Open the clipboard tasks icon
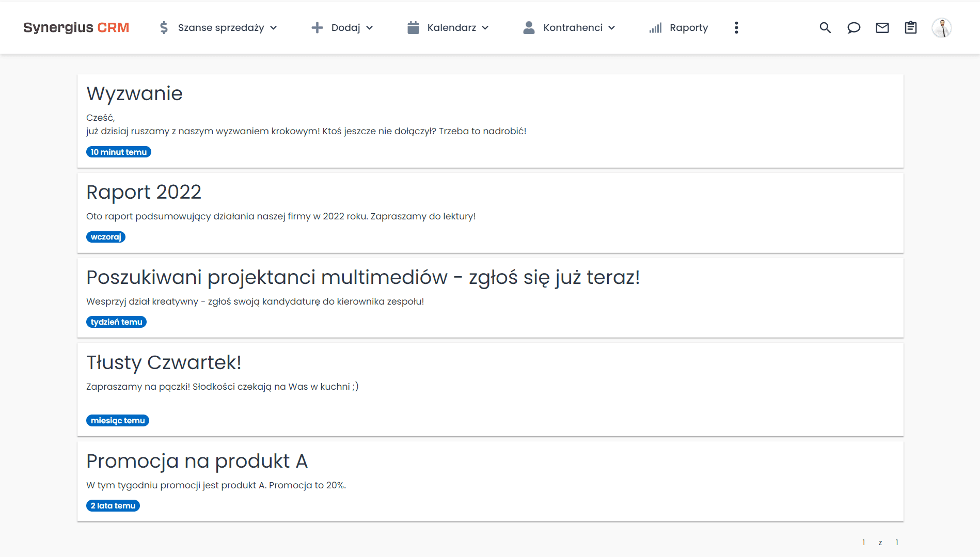 click(x=910, y=28)
